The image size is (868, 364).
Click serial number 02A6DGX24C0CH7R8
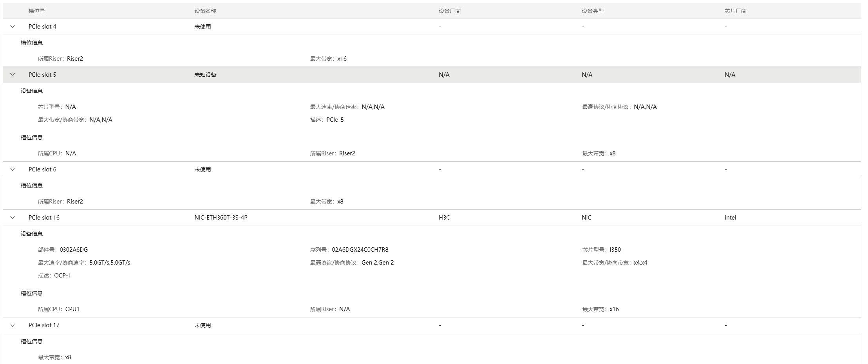360,250
